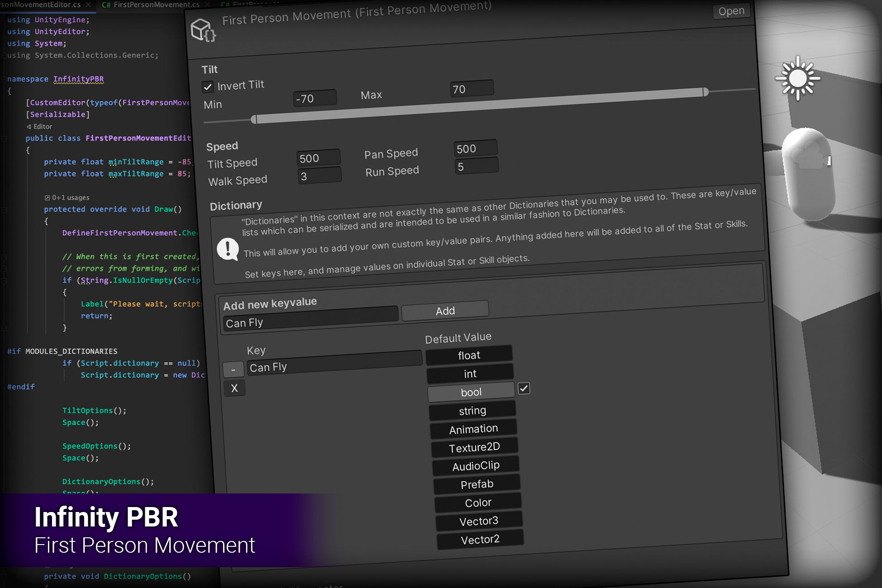The image size is (882, 588).
Task: Click the script asset icon in inspector header
Action: coord(203,30)
